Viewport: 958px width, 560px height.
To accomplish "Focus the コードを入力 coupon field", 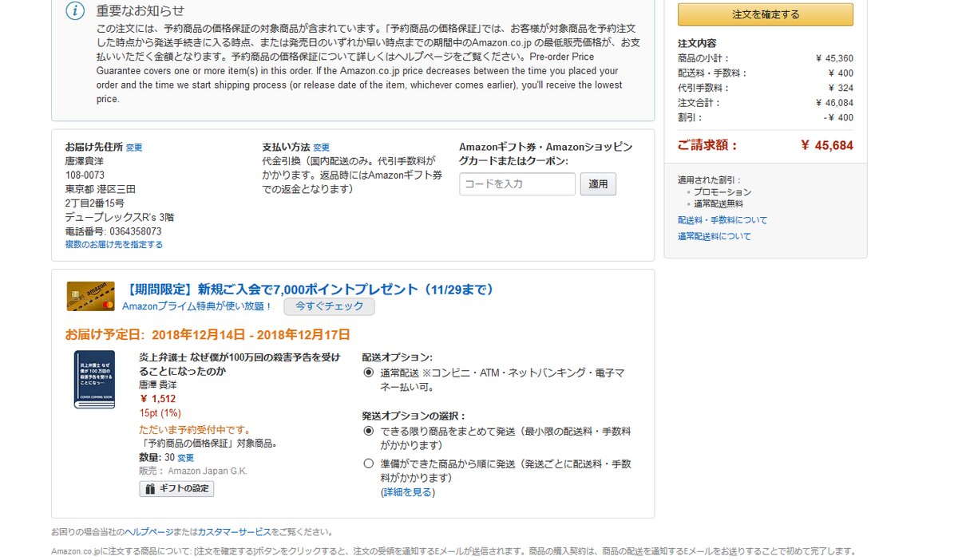I will click(x=517, y=184).
